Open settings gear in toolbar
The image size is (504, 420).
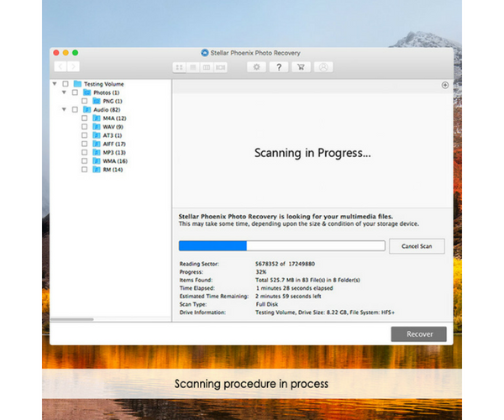click(x=256, y=67)
